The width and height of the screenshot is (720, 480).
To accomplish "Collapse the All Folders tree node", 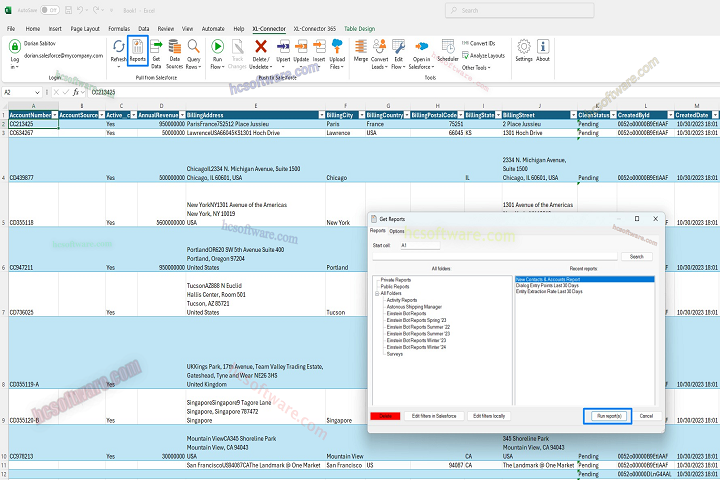I will pos(376,291).
